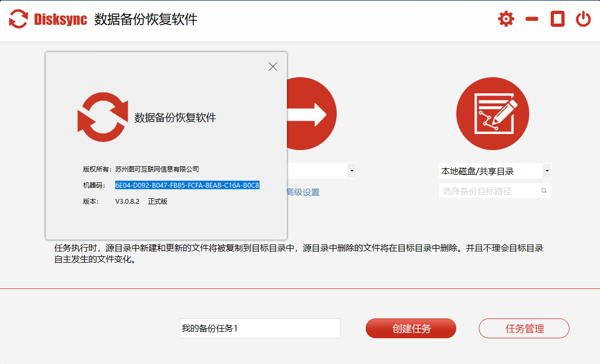
Task: Click the large sync logo in the about dialog
Action: [102, 117]
